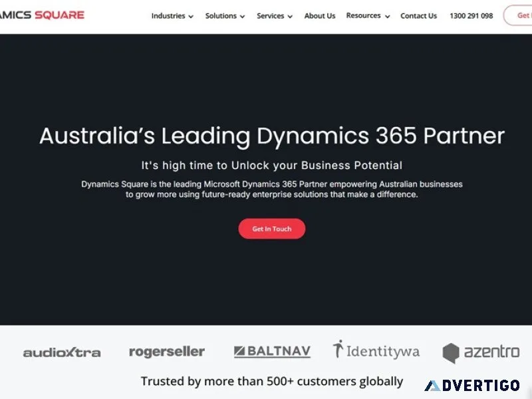532x399 pixels.
Task: Click the outlined Get button in the header
Action: (518, 15)
